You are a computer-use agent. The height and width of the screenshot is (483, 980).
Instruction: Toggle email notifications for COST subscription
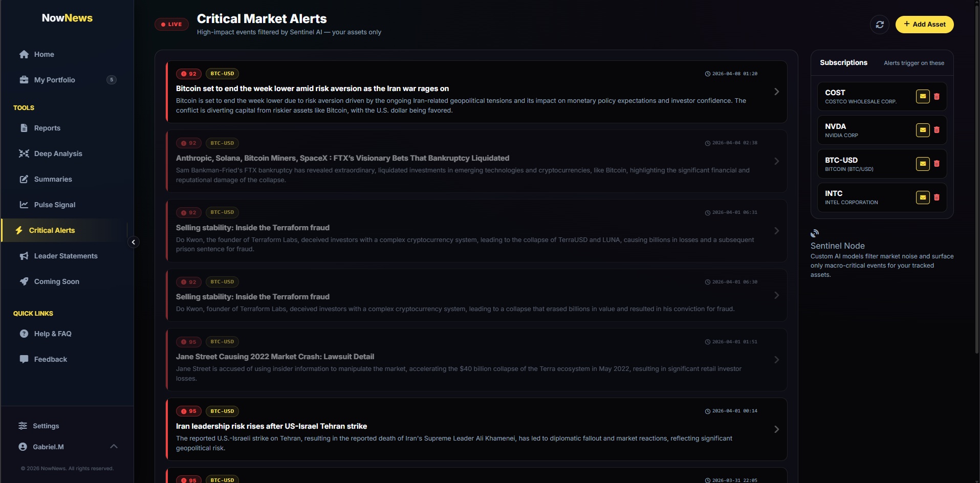click(x=923, y=96)
